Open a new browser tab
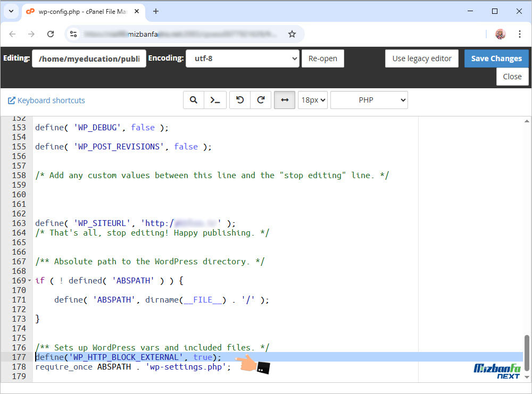The width and height of the screenshot is (532, 394). point(156,11)
